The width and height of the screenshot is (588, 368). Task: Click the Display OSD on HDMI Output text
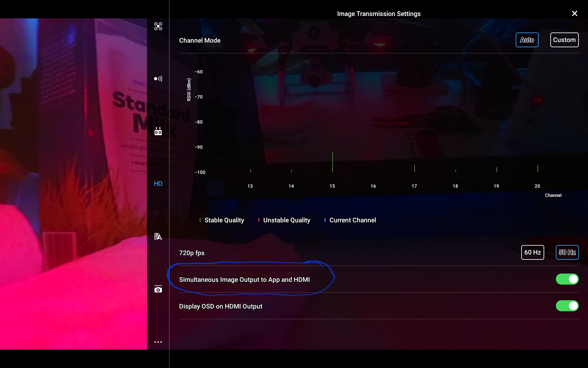pyautogui.click(x=221, y=306)
